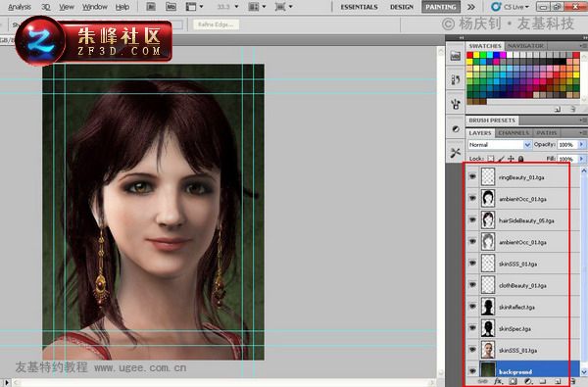Open the History panel dock icon

[456, 79]
